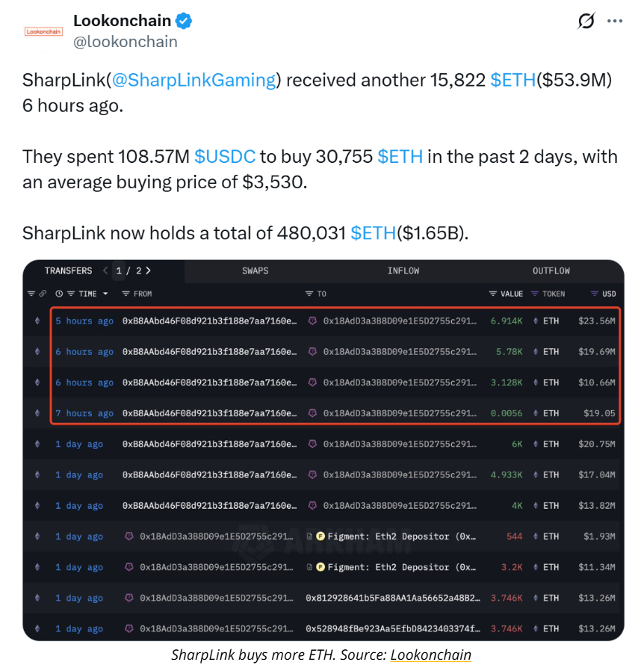This screenshot has width=644, height=665.
Task: Click the clock icon beside TIME
Action: tap(59, 294)
